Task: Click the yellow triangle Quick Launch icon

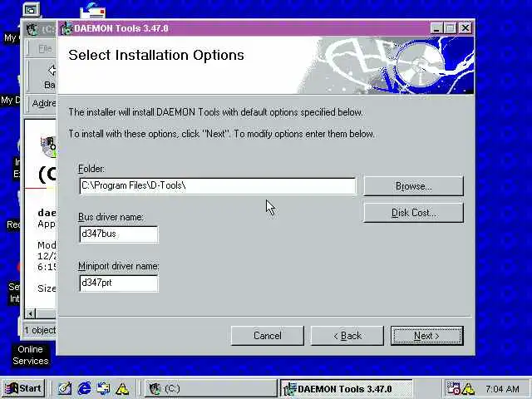Action: (122, 389)
